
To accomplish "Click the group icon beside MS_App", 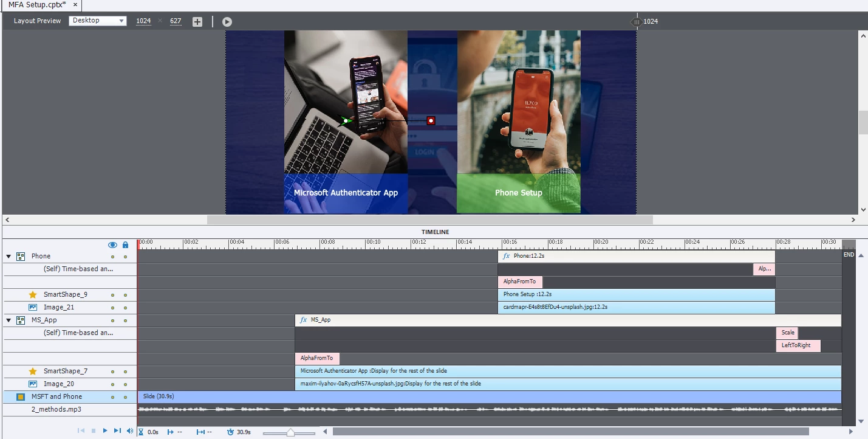I will (x=21, y=320).
